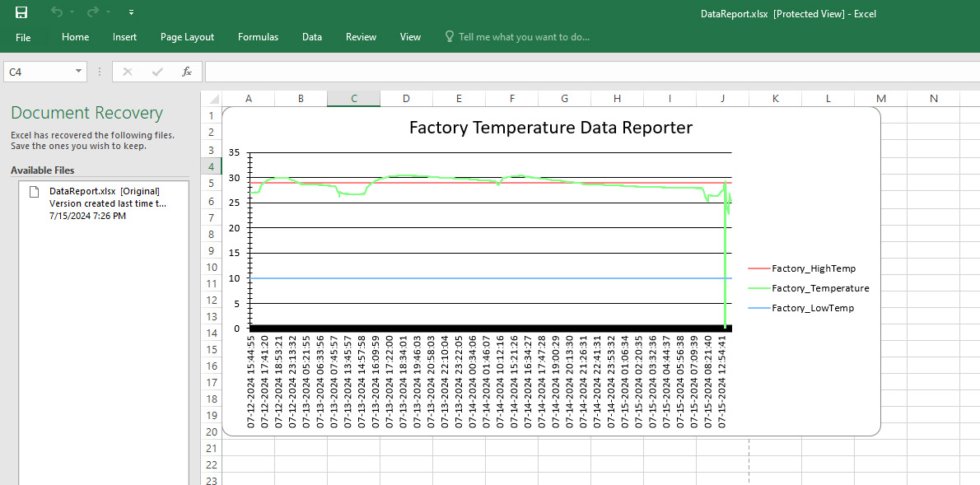Click the Redo arrow icon
Viewport: 980px width, 485px height.
tap(92, 12)
